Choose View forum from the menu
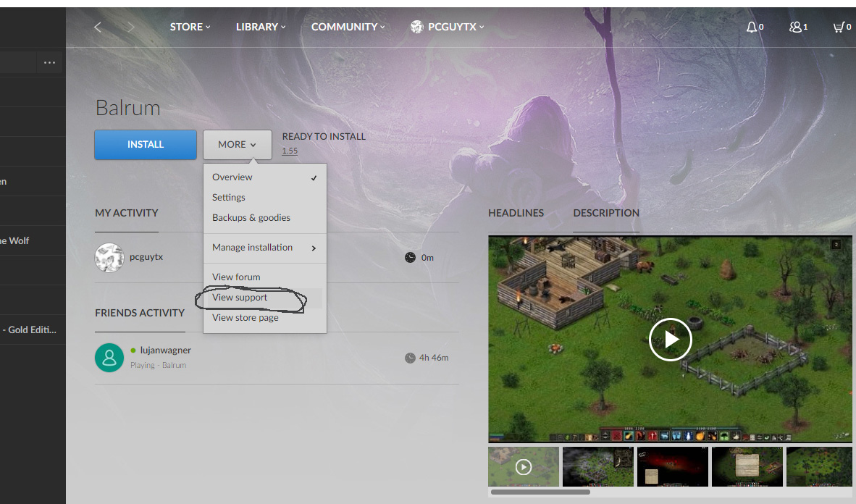Image resolution: width=856 pixels, height=504 pixels. pos(265,277)
